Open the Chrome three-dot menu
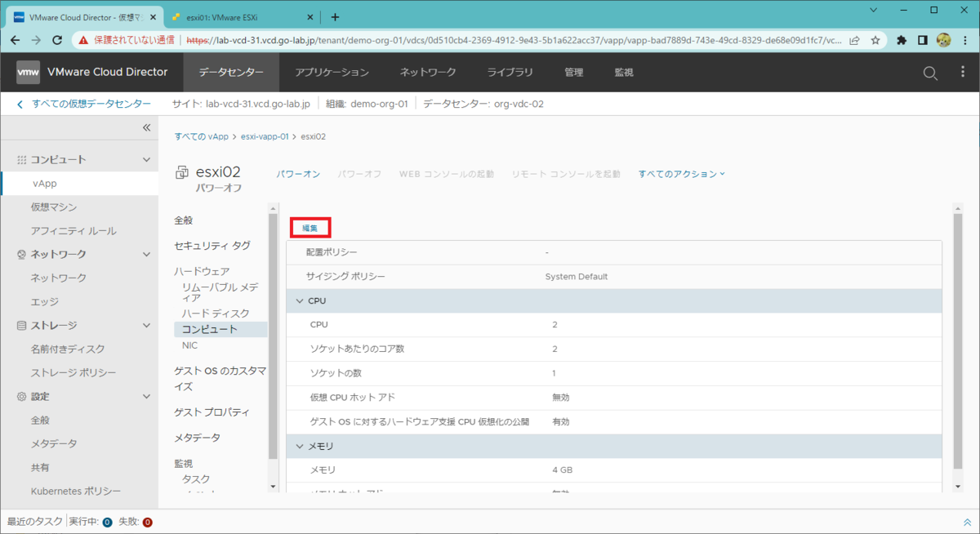 [x=965, y=39]
